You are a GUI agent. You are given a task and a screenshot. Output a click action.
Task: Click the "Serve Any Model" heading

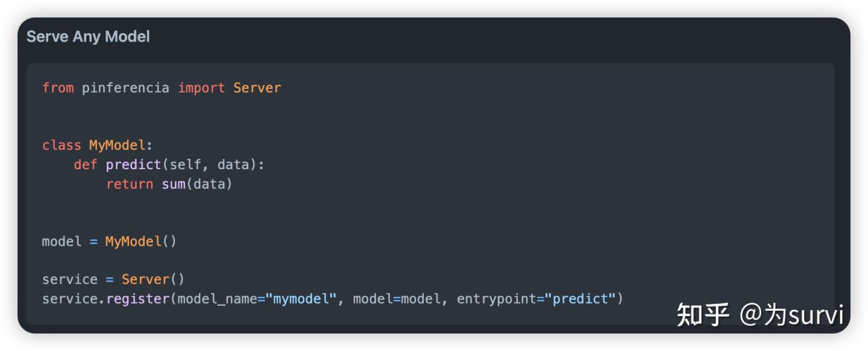[88, 37]
